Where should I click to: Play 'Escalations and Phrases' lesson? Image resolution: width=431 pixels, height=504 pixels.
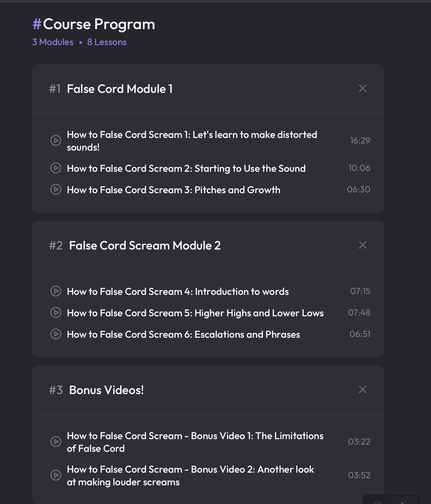coord(56,334)
